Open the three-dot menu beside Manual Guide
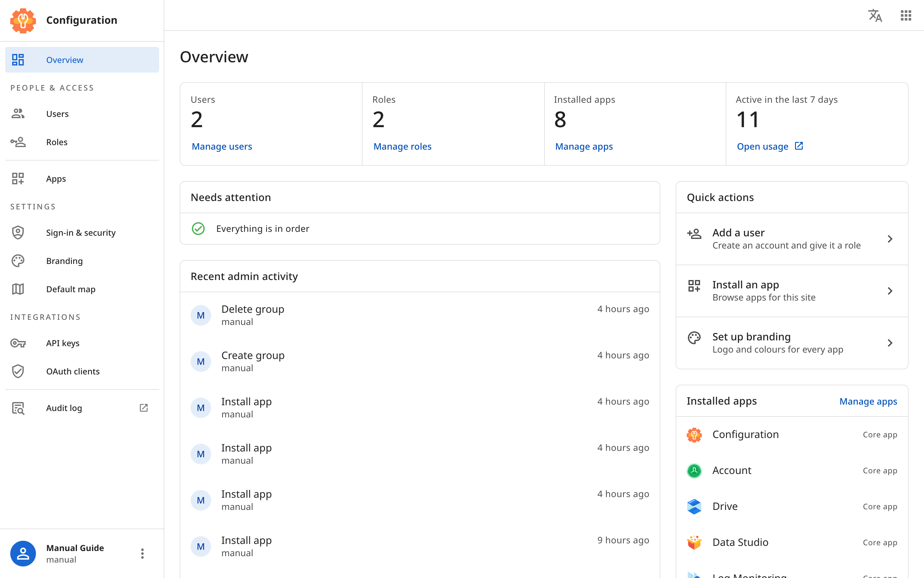 coord(142,553)
